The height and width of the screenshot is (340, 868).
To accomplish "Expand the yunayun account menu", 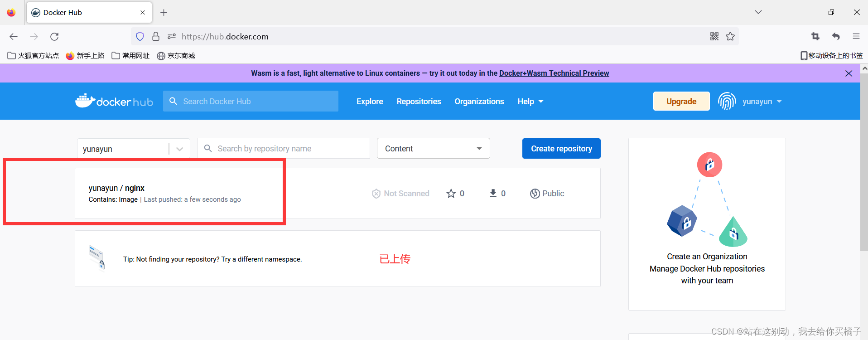I will pos(762,102).
